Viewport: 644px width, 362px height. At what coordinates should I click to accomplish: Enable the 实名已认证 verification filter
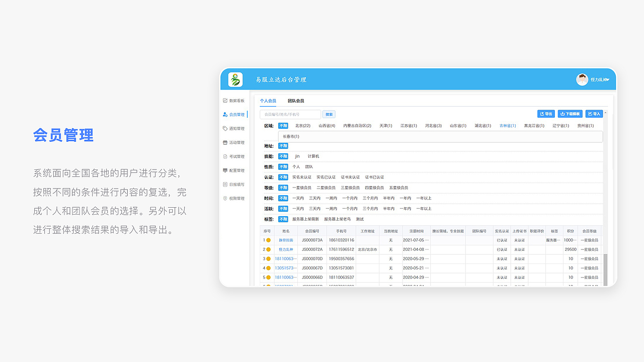pos(326,176)
